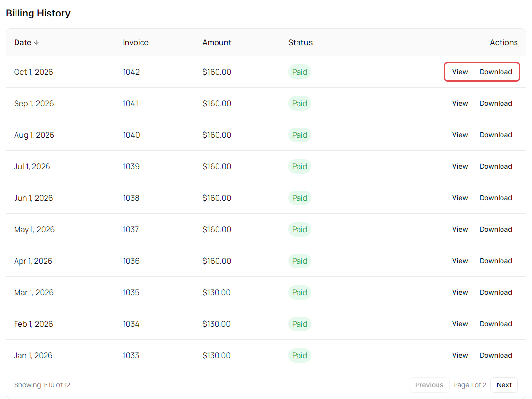Click the $160.00 amount for invoice 1036
The width and height of the screenshot is (532, 399).
coord(217,261)
